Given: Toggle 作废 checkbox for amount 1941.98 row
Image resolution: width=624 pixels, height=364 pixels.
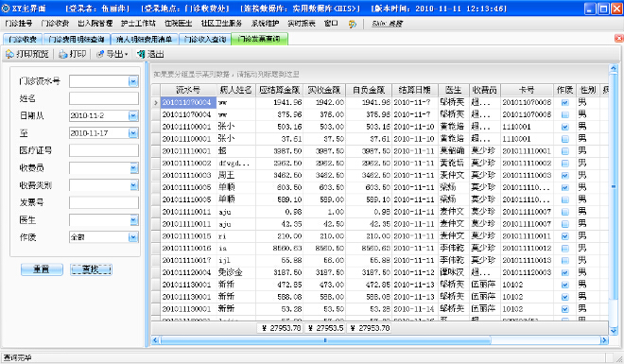Looking at the screenshot, I should 564,103.
